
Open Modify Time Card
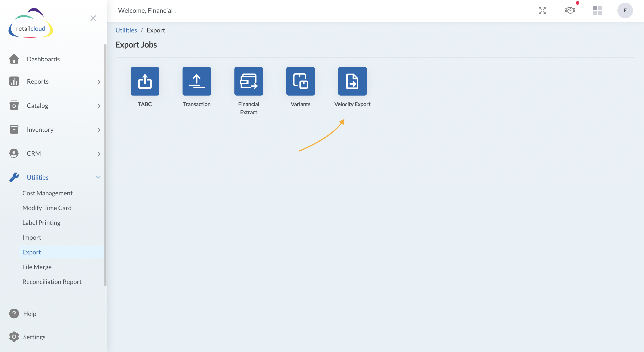pos(47,208)
